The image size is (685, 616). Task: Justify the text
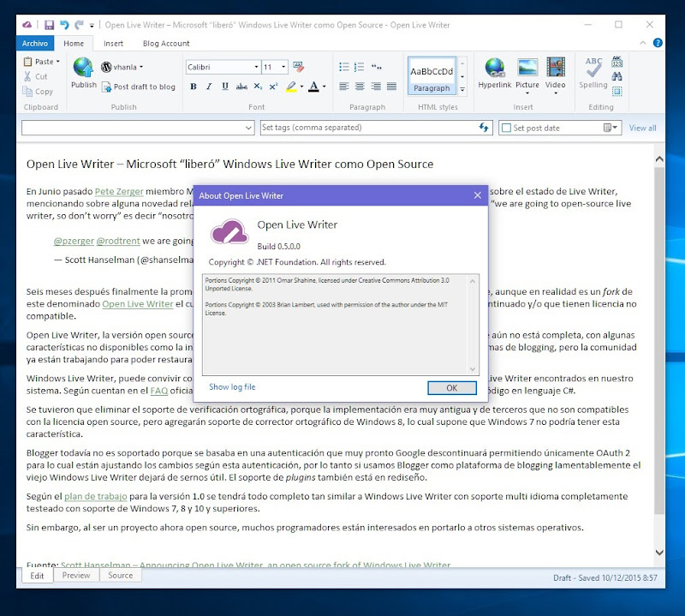coord(391,87)
